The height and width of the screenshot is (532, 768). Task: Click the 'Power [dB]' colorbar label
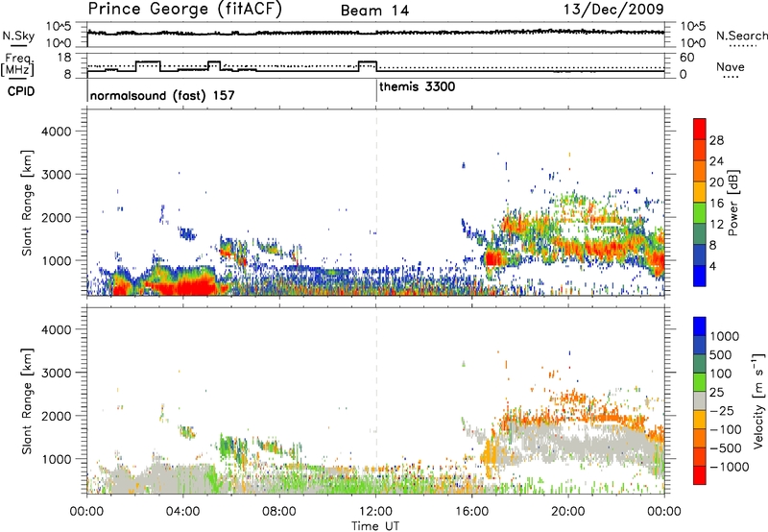pos(732,203)
